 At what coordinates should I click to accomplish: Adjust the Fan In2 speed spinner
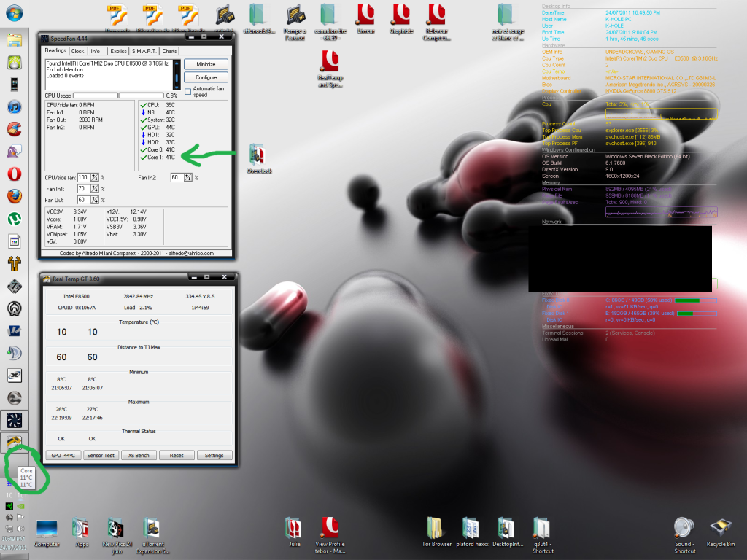click(x=188, y=177)
